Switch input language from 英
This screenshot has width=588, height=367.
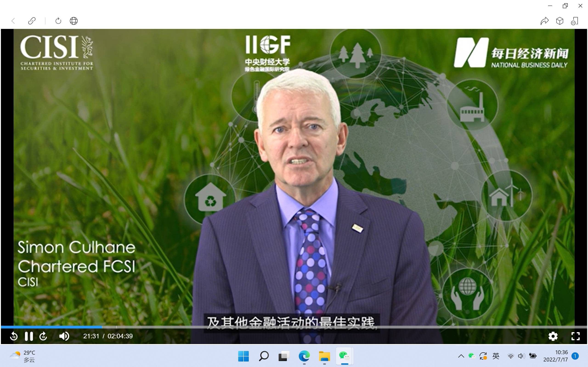tap(496, 356)
